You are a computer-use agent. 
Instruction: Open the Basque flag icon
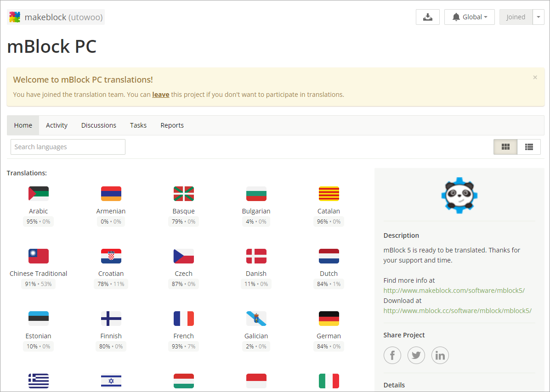coord(184,194)
